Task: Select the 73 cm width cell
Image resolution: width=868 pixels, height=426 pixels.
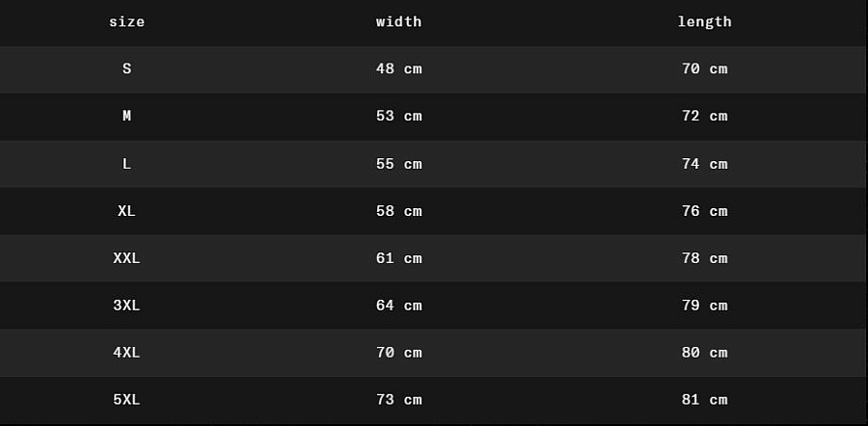Action: click(x=398, y=400)
